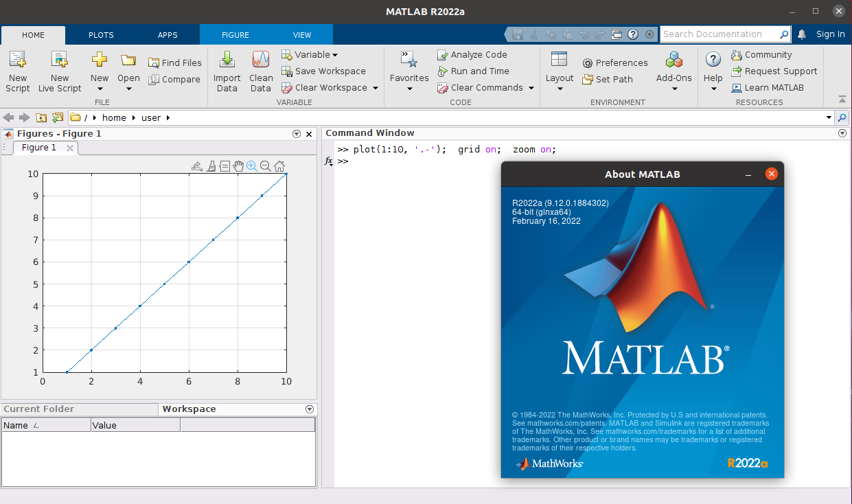Create a New Script

point(18,71)
